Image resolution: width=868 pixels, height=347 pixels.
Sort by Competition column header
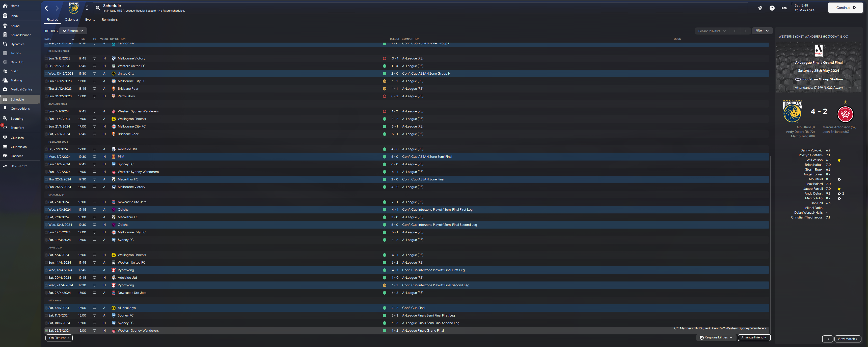click(x=411, y=39)
